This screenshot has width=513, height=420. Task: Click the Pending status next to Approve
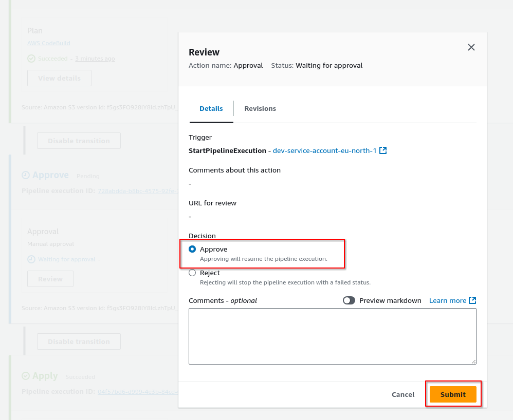[88, 176]
